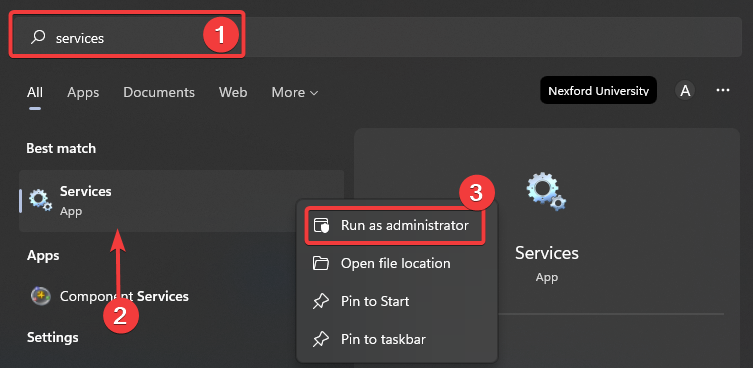Open the account avatar labeled A
The width and height of the screenshot is (753, 368).
pyautogui.click(x=685, y=90)
